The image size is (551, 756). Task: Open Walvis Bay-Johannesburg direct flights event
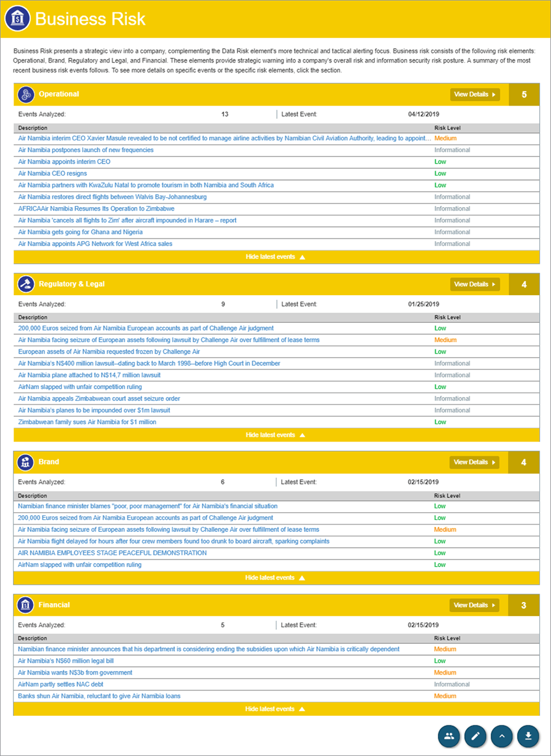coord(112,197)
